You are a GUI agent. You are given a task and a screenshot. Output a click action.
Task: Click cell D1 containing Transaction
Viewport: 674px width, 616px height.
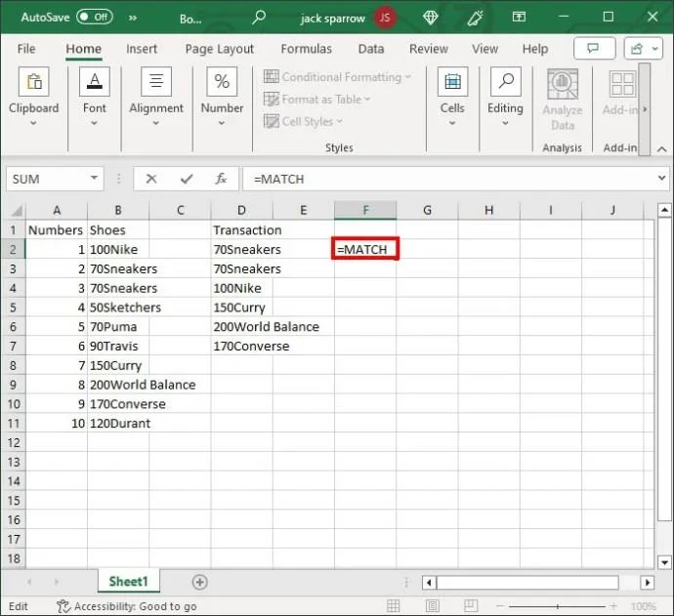[x=241, y=229]
